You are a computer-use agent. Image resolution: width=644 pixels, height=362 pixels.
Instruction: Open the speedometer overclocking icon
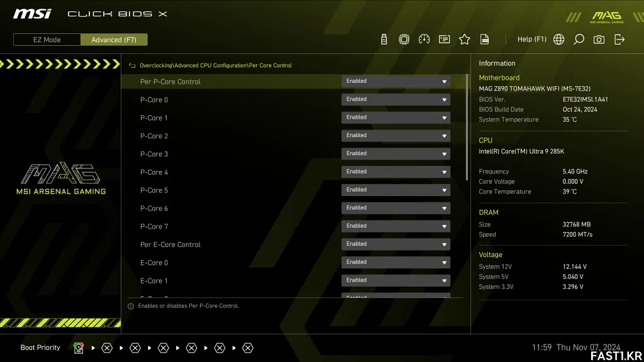tap(424, 40)
